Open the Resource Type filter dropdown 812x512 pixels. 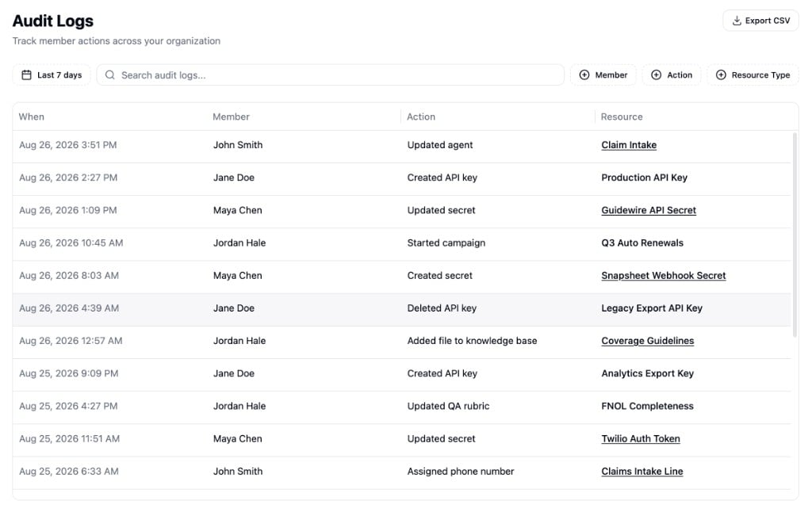pyautogui.click(x=753, y=75)
